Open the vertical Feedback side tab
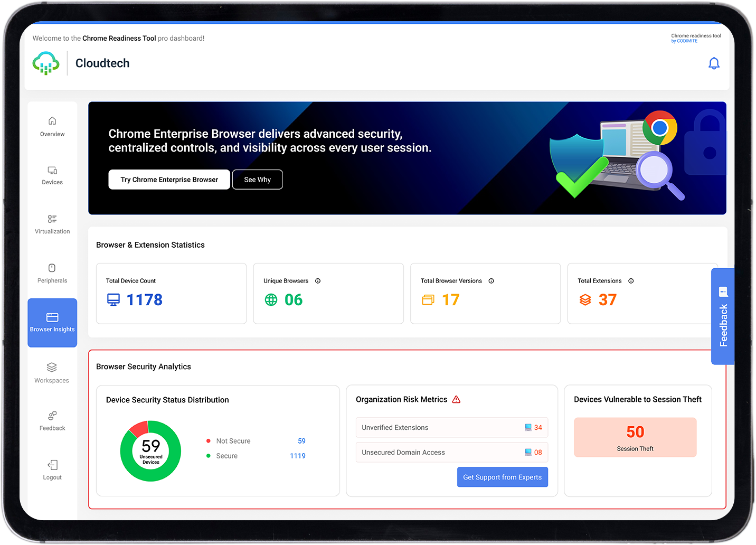This screenshot has width=756, height=545. pyautogui.click(x=723, y=316)
